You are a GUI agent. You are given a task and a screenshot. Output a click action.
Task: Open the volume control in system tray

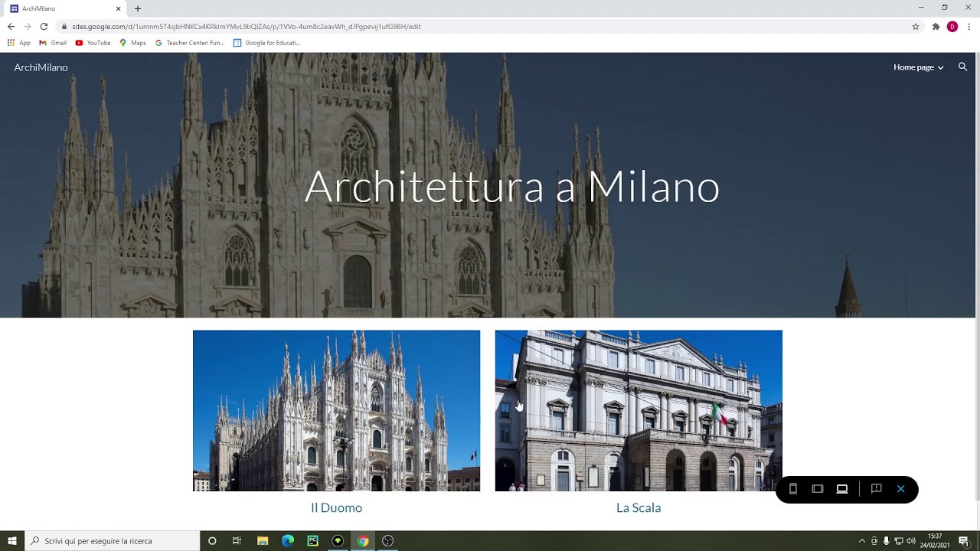tap(910, 541)
